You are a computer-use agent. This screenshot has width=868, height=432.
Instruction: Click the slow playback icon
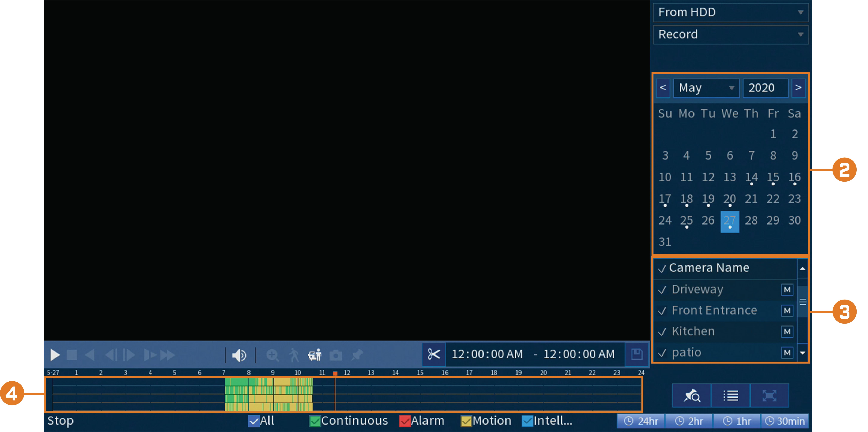150,355
